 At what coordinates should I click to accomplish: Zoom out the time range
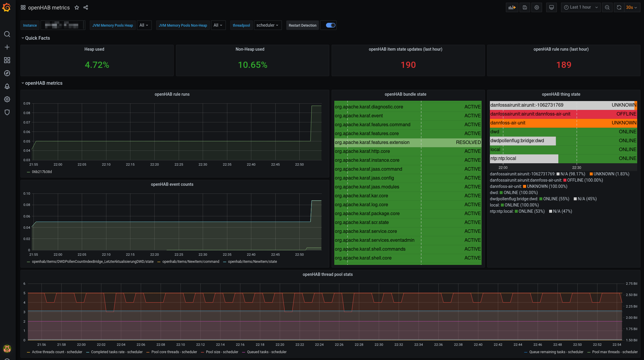pyautogui.click(x=607, y=7)
